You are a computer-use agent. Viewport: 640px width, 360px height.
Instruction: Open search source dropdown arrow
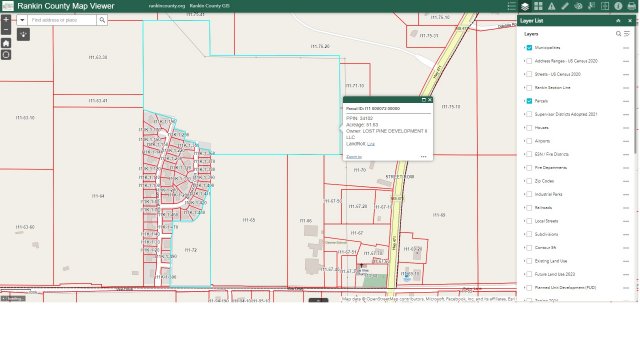tap(22, 20)
